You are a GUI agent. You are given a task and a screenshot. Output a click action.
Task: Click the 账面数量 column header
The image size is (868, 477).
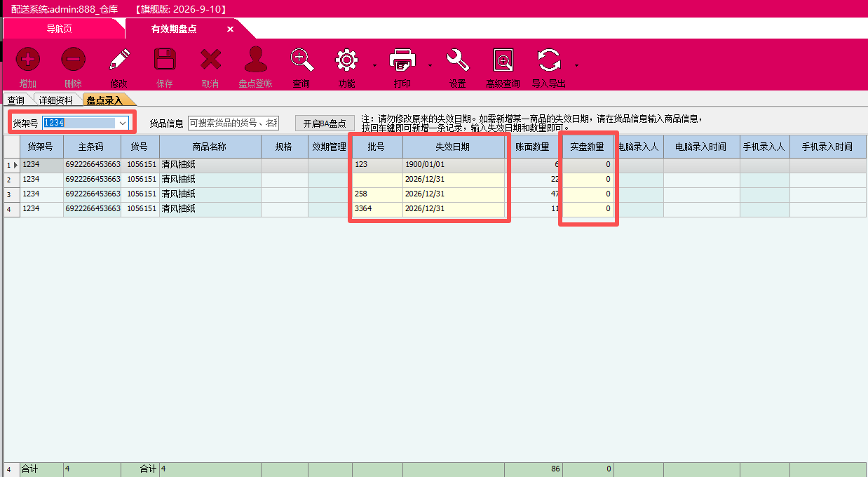[532, 147]
